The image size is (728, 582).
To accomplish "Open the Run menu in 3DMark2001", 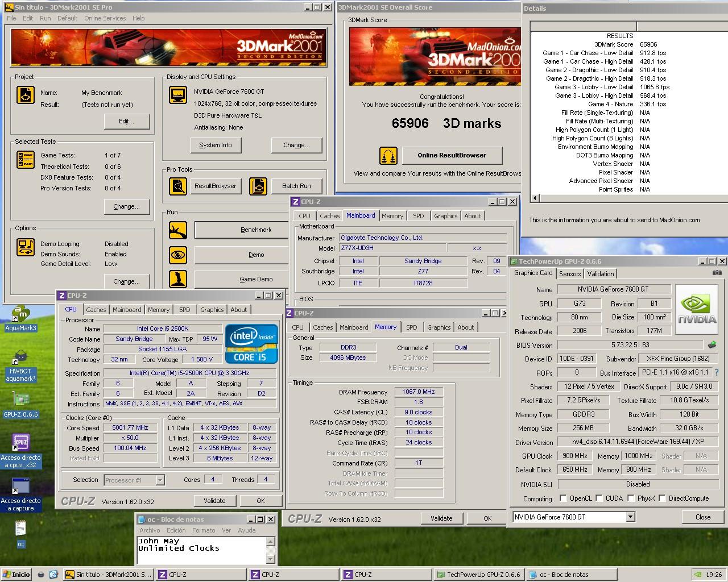I will pos(45,18).
